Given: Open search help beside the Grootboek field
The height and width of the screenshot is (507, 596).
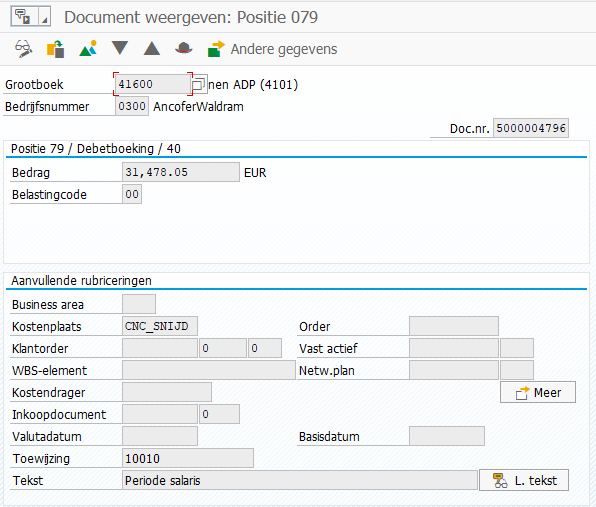Looking at the screenshot, I should coord(199,84).
